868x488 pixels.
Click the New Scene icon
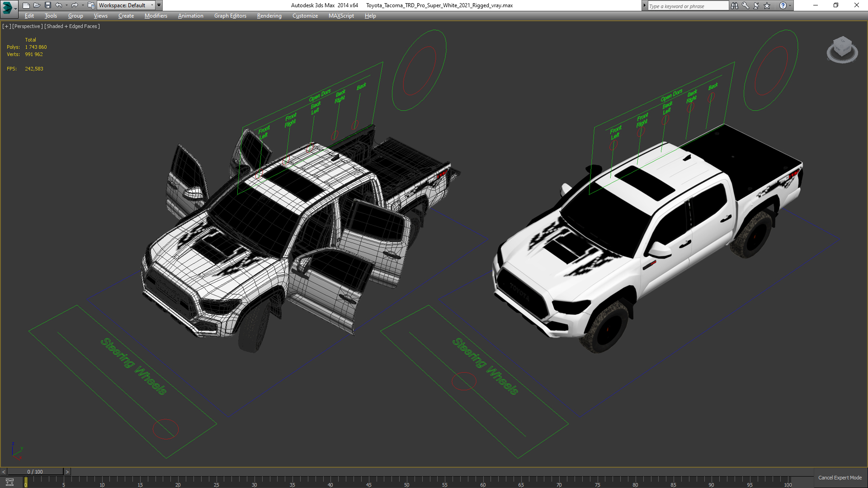coord(26,5)
